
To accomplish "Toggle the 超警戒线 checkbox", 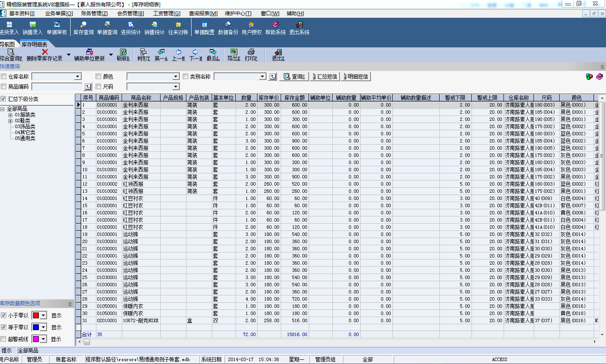I will coord(4,339).
